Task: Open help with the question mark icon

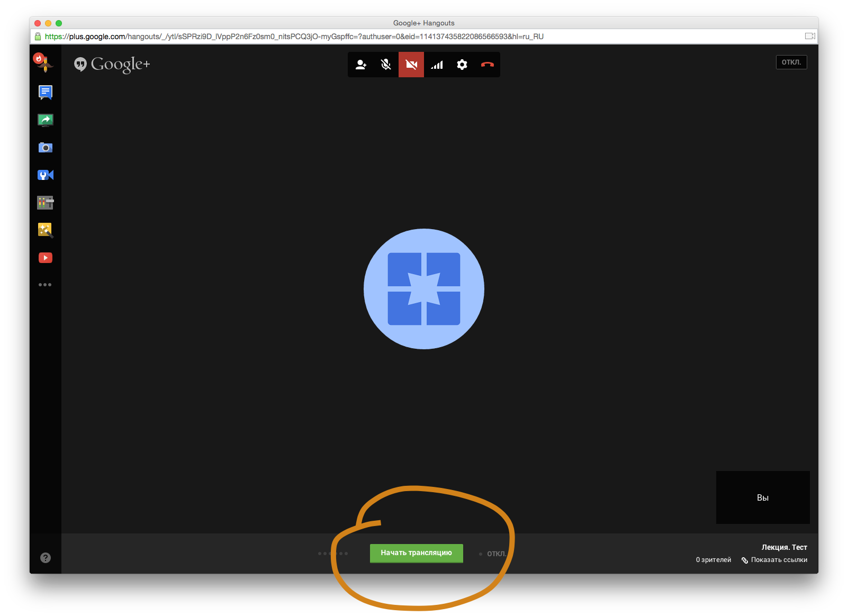Action: point(46,558)
